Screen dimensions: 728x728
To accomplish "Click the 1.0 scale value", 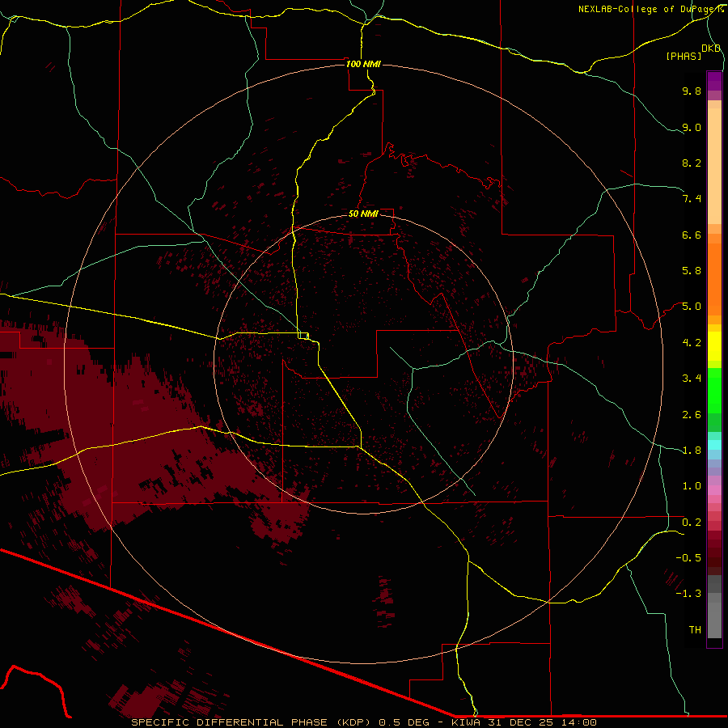I will pos(692,486).
